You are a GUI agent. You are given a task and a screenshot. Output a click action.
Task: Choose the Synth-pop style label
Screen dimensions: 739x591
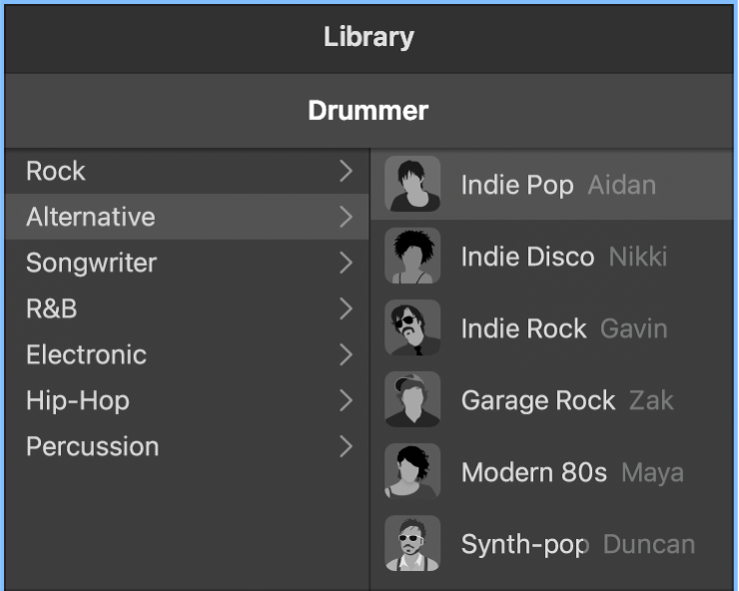525,545
